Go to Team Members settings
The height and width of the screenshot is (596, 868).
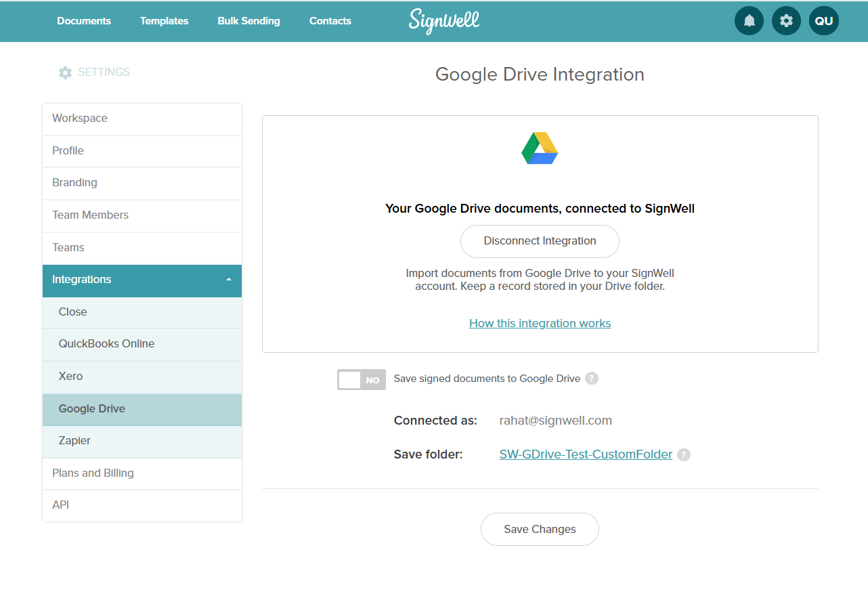(x=142, y=215)
